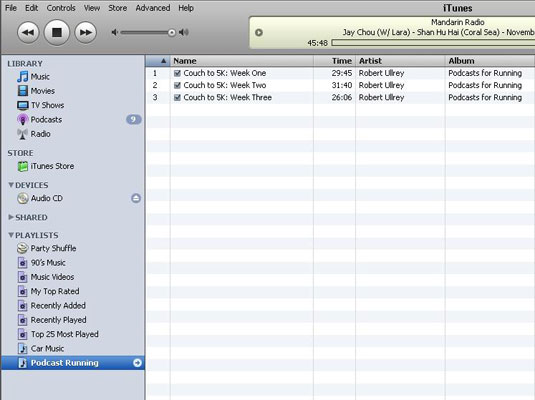Open the Music library icon
This screenshot has height=400, width=535.
[x=23, y=76]
